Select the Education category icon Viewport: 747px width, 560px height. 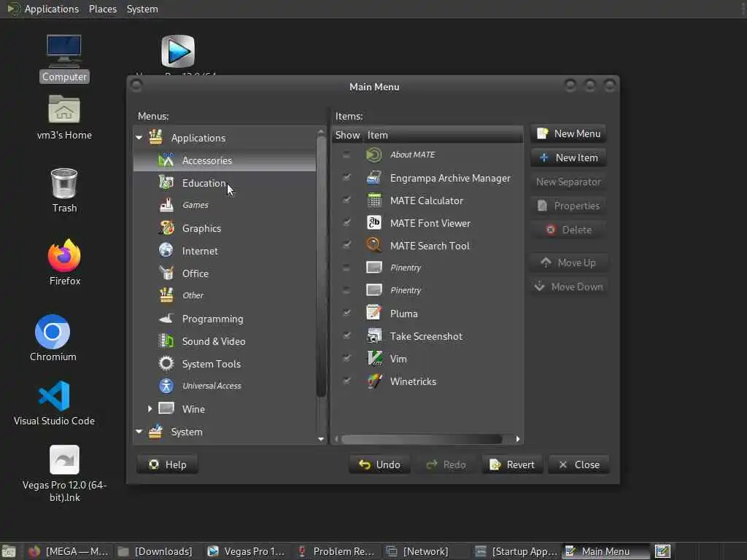pyautogui.click(x=166, y=183)
